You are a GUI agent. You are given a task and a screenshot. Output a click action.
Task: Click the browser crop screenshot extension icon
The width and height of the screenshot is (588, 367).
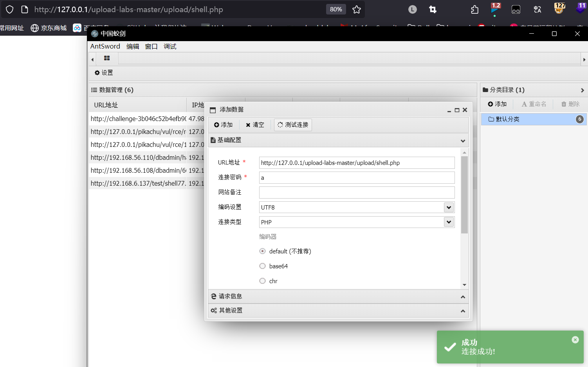click(433, 9)
